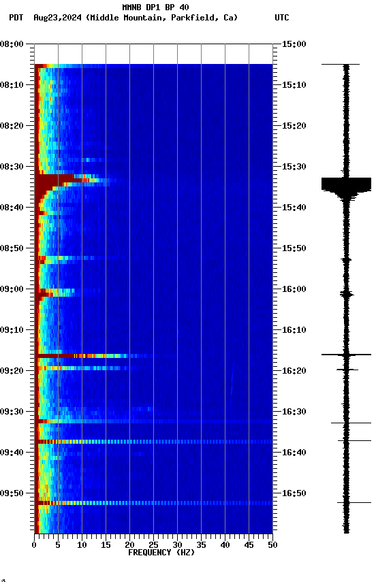This screenshot has width=376, height=588.
Task: Click the 45 Hz frequency axis label
Action: pos(249,545)
